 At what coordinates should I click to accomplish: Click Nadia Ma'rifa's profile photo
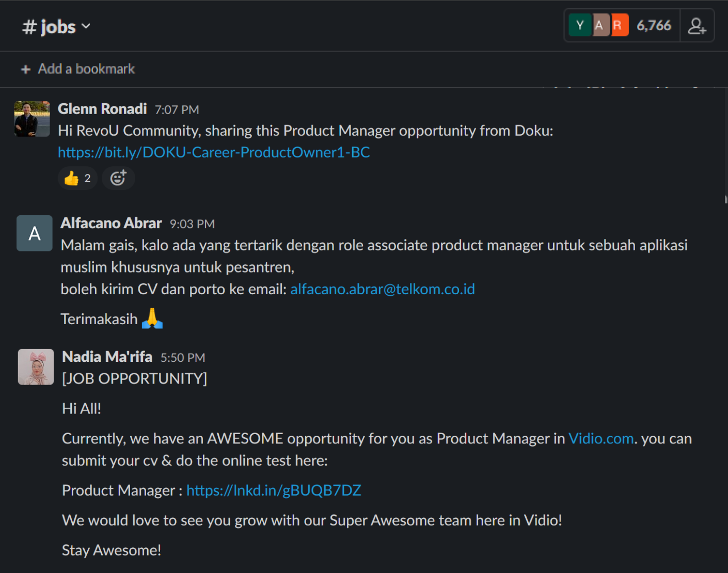coord(36,367)
